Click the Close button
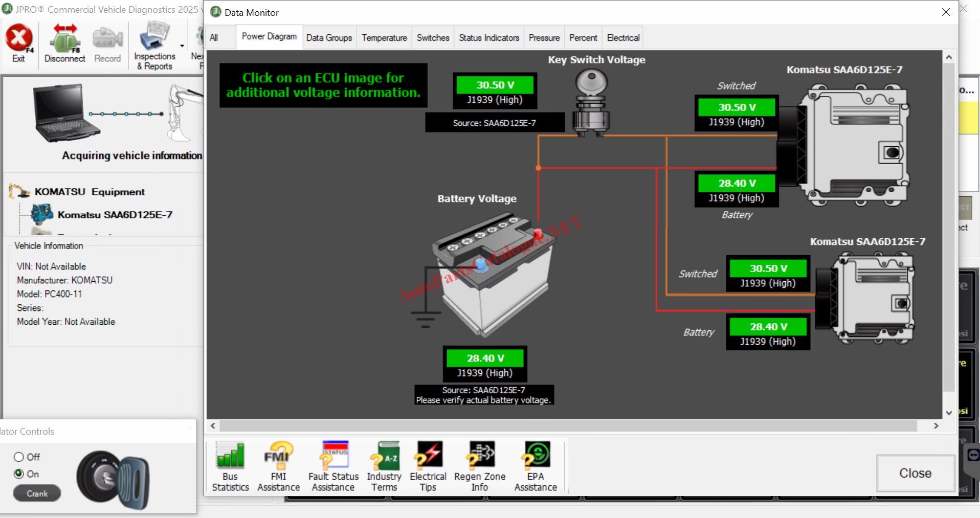980x518 pixels. (915, 474)
